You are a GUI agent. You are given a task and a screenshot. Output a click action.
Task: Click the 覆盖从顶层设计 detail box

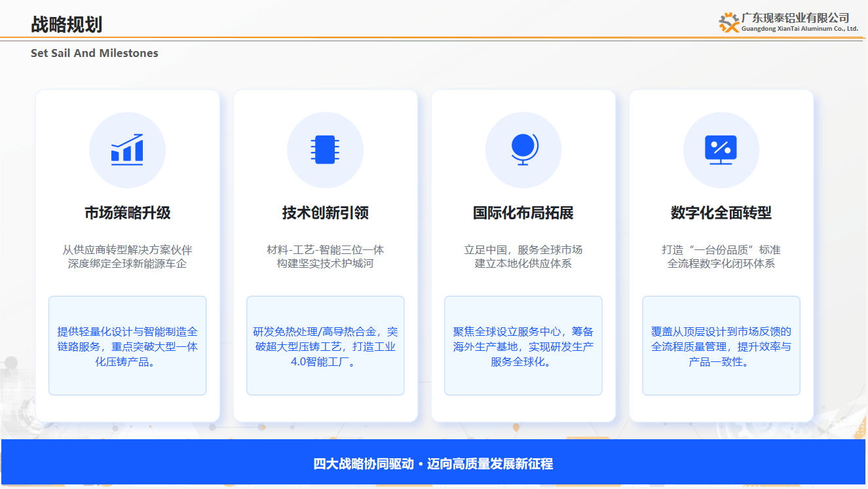click(721, 346)
